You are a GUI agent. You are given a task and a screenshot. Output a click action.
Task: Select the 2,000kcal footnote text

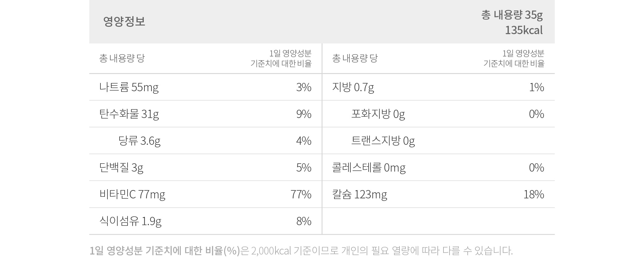(x=271, y=251)
